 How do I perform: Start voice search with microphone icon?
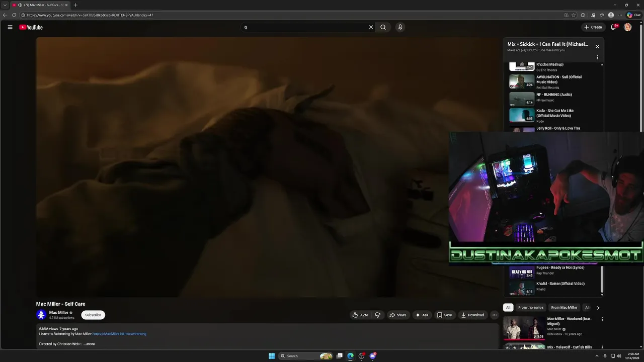coord(400,27)
